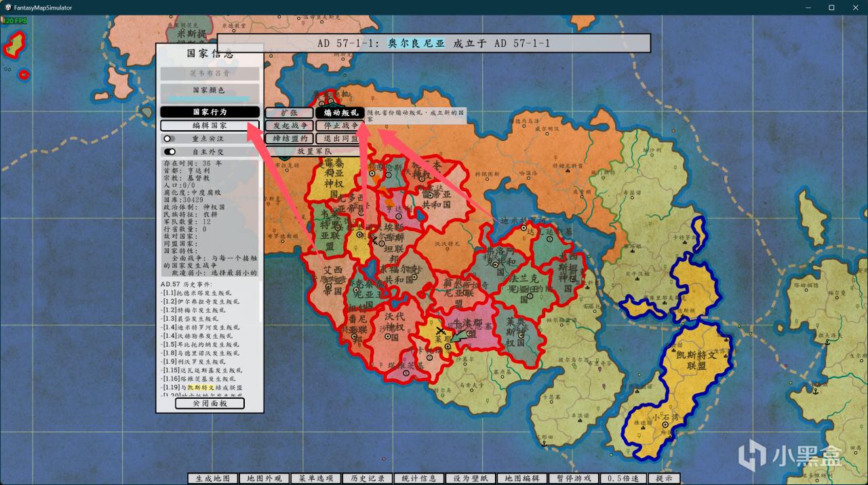
Task: Click the 煽动叛乱 action button
Action: pyautogui.click(x=340, y=113)
